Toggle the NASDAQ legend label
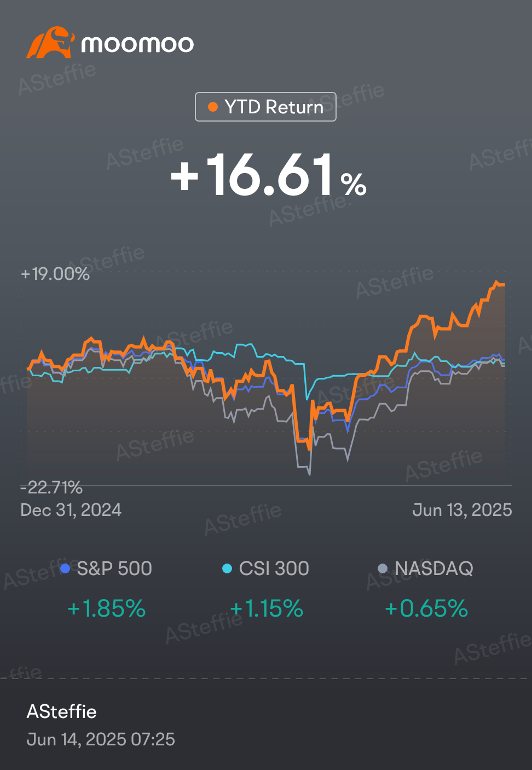 [x=433, y=568]
